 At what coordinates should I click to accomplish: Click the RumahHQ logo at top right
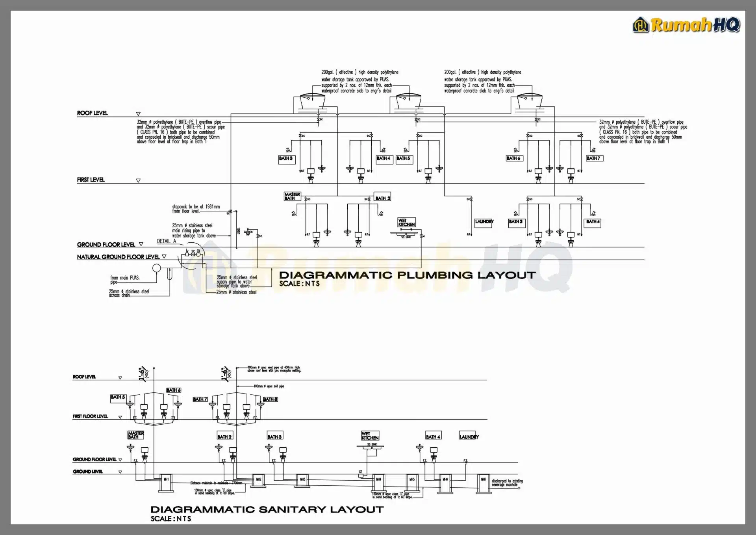(x=686, y=25)
